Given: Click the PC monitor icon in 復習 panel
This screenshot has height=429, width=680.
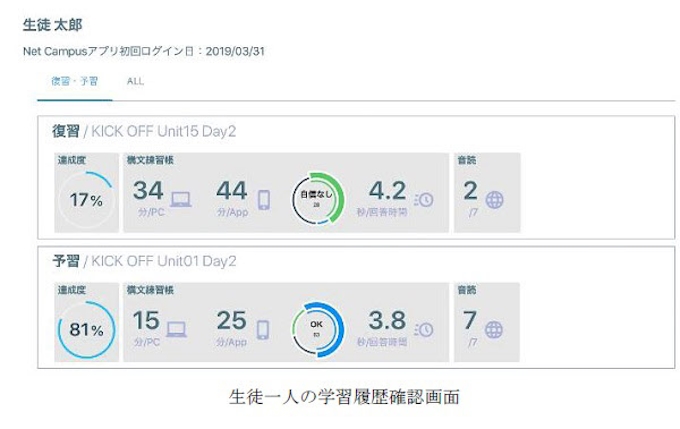Looking at the screenshot, I should 181,198.
